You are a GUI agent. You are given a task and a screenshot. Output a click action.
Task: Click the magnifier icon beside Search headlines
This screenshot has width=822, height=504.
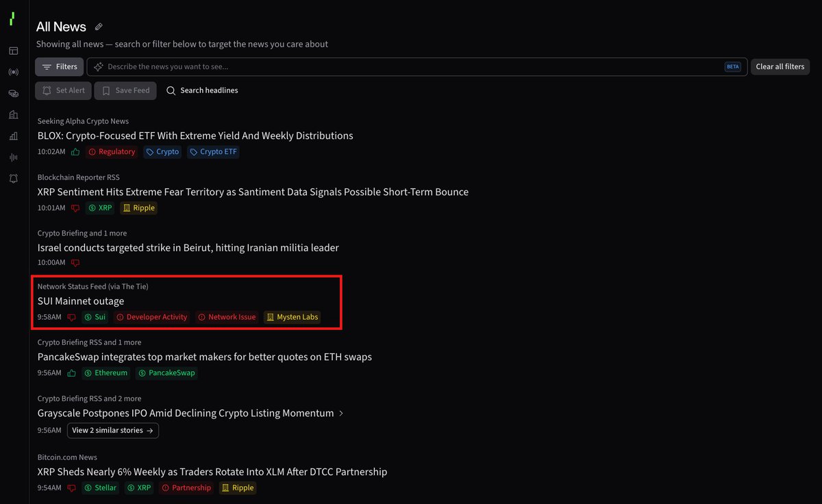point(171,90)
